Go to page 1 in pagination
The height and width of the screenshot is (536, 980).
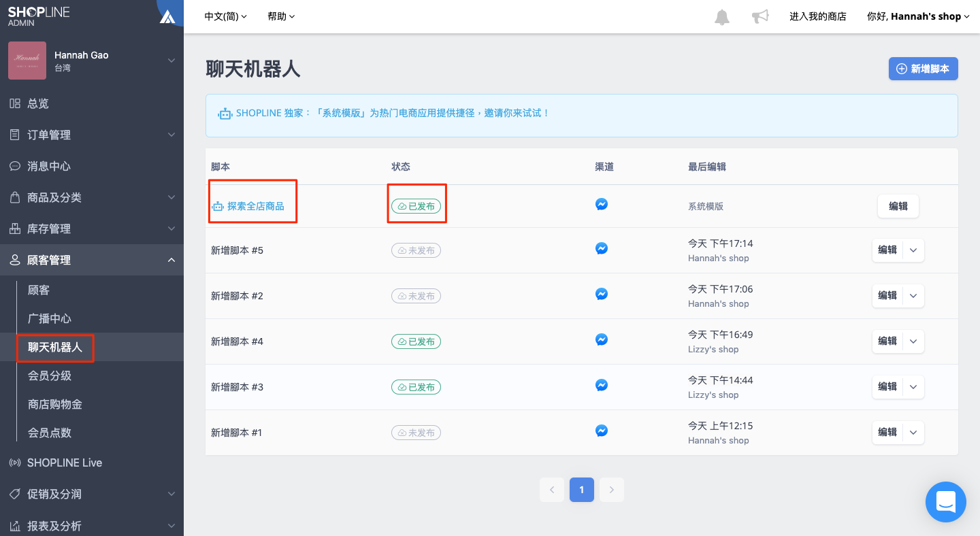[582, 490]
